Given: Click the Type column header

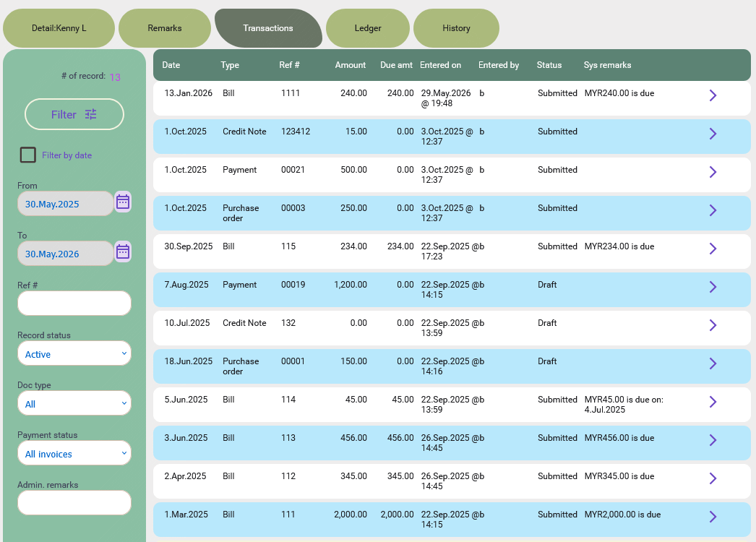Looking at the screenshot, I should [230, 65].
